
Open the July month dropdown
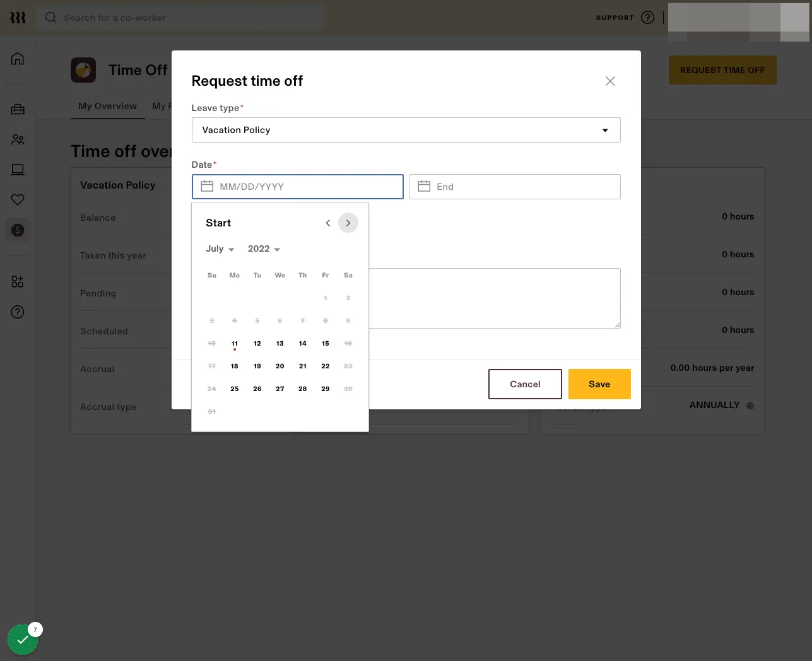coord(220,249)
